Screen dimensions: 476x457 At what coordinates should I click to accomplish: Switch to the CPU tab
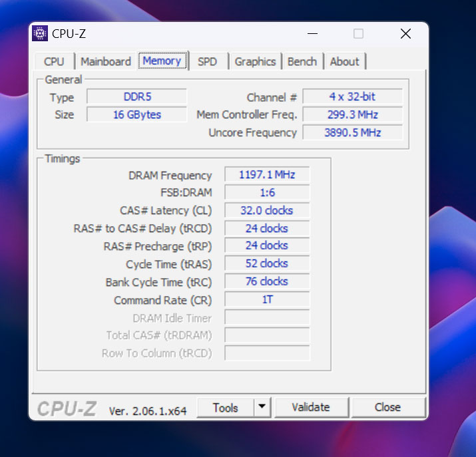point(54,62)
